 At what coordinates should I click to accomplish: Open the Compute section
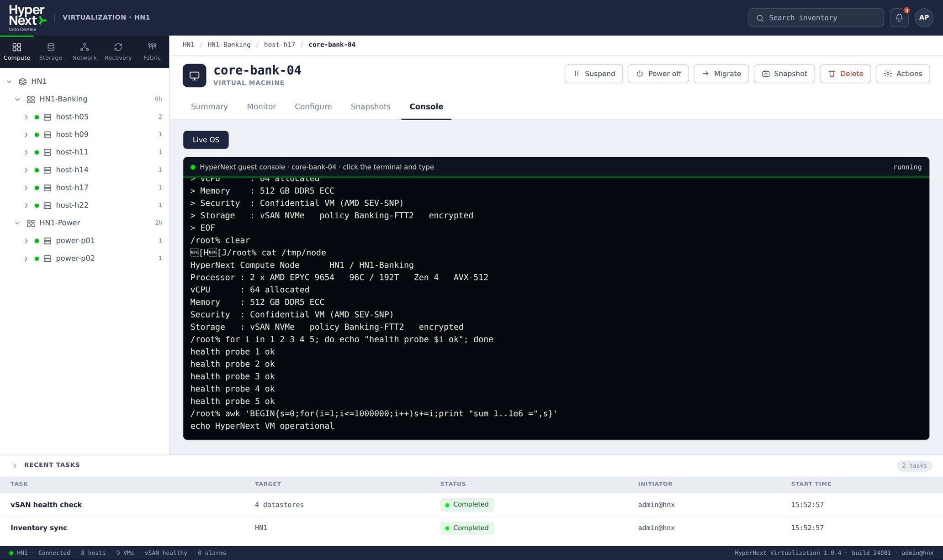pos(17,52)
